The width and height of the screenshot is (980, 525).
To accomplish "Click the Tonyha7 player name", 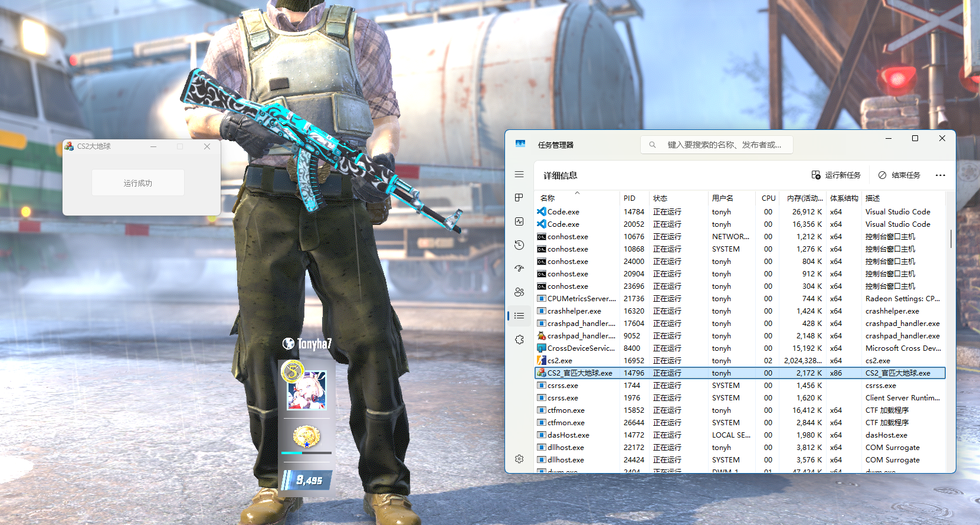I will (314, 344).
